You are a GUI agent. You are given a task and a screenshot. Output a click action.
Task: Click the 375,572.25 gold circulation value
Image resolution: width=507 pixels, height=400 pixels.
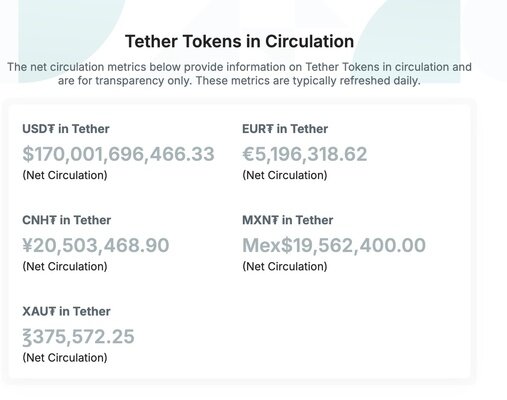78,337
